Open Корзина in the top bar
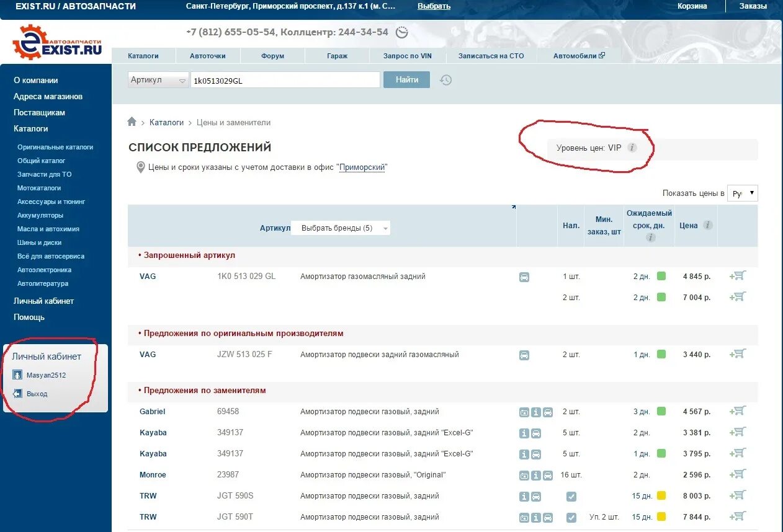The width and height of the screenshot is (783, 532). (692, 6)
